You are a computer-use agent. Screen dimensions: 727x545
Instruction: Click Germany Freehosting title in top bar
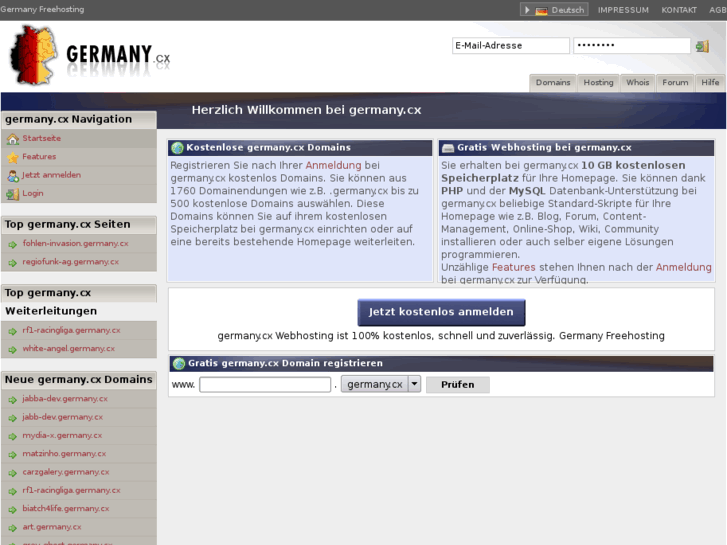point(42,9)
